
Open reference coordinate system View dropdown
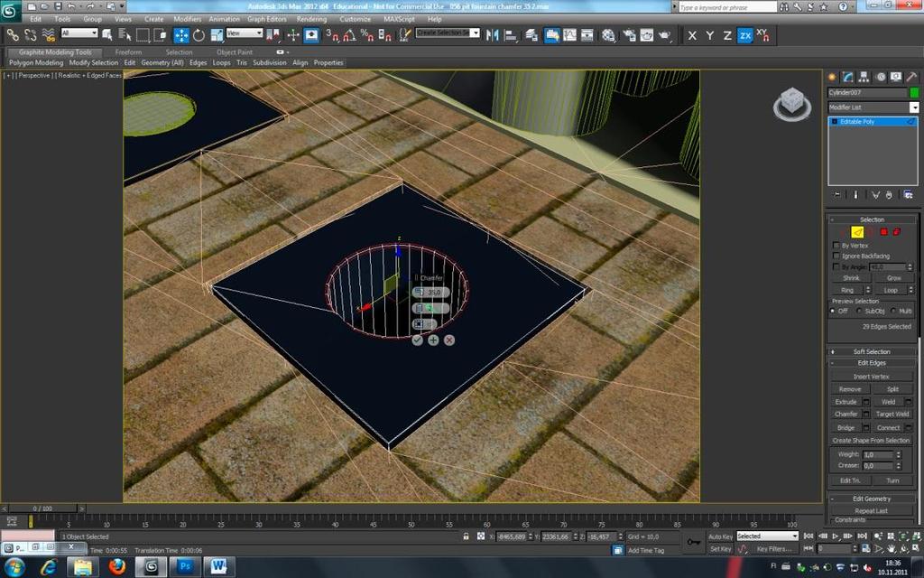(x=245, y=33)
